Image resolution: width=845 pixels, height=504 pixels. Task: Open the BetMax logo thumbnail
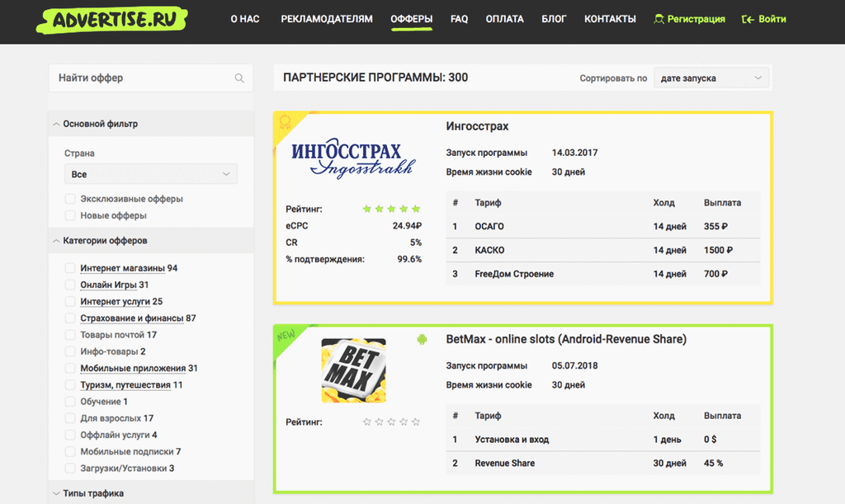353,370
